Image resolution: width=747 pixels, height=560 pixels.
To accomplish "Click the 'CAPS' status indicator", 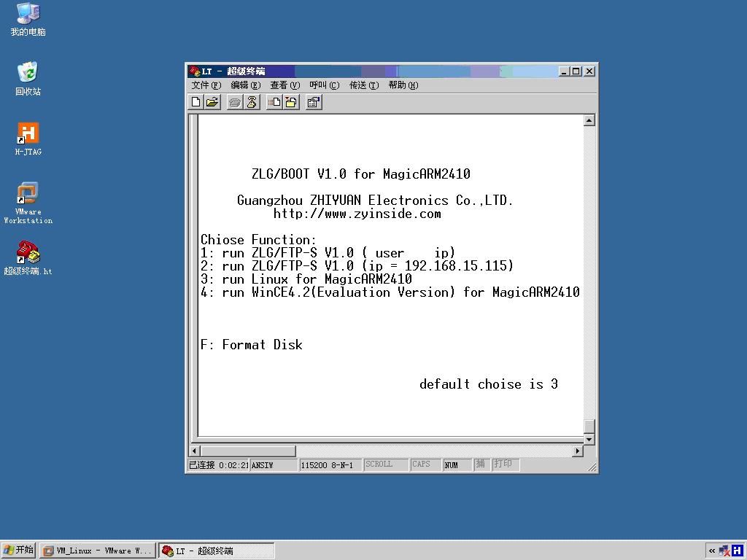I will tap(425, 464).
